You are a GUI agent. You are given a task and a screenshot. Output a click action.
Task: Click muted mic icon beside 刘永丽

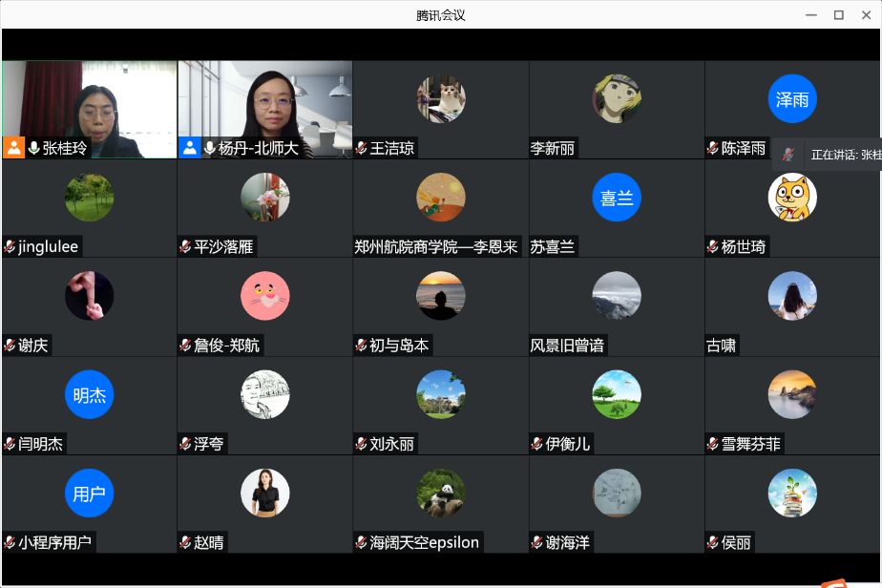coord(361,444)
